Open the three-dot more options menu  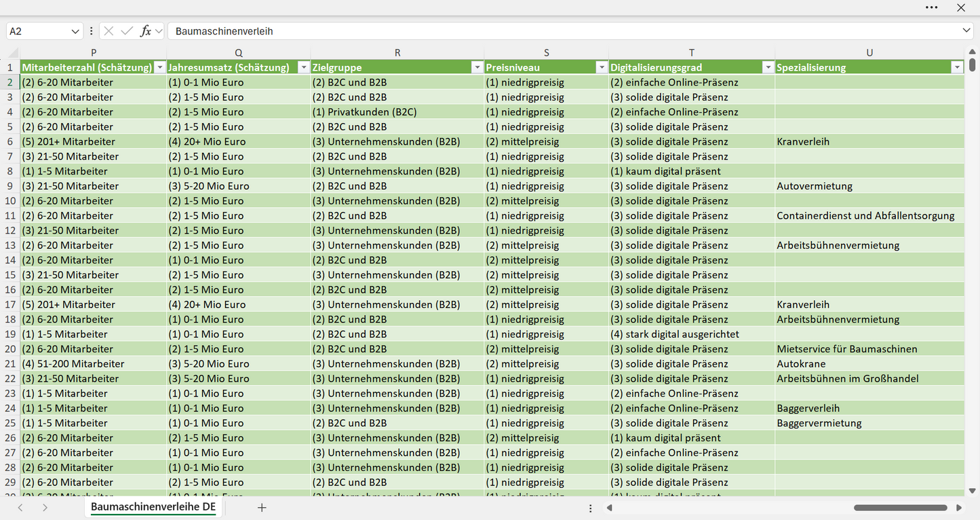(932, 7)
